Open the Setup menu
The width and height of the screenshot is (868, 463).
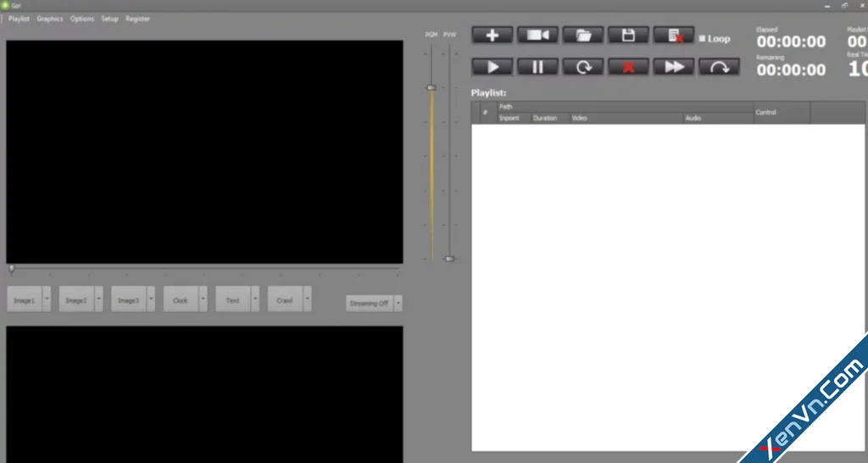tap(109, 19)
